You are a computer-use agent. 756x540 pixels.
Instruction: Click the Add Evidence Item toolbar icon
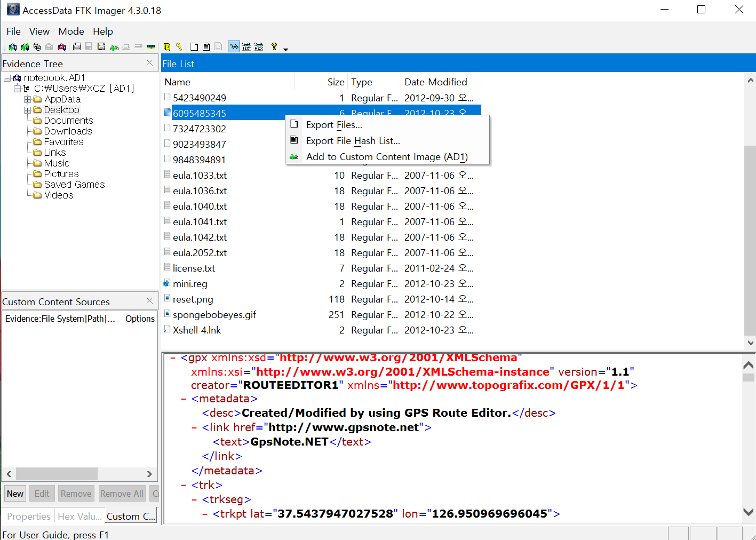click(x=13, y=47)
